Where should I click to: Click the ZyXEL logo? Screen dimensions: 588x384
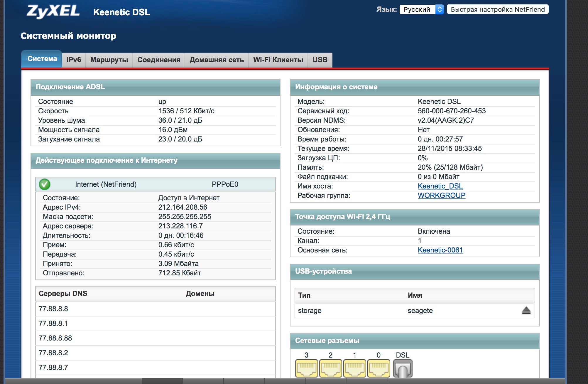coord(53,11)
